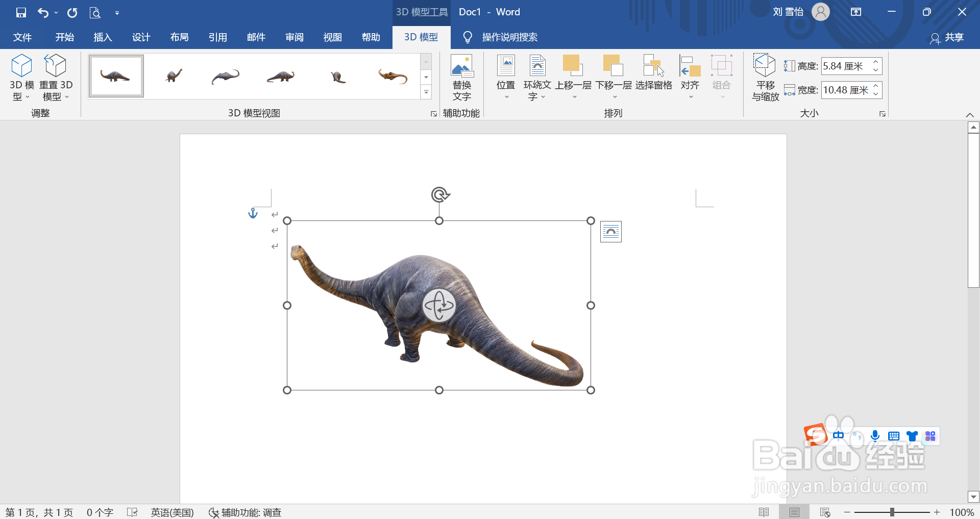Increase zoom with the plus control
This screenshot has height=519, width=980.
937,512
